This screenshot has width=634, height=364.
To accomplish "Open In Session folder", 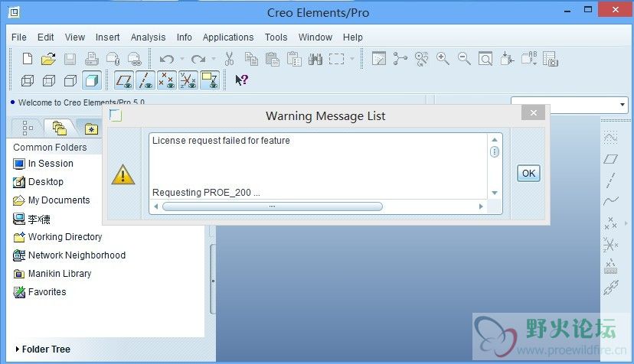I will pyautogui.click(x=43, y=164).
